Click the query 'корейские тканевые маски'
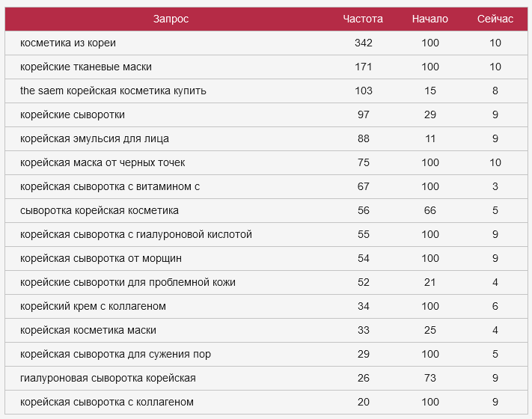This screenshot has height=419, width=532. click(86, 67)
